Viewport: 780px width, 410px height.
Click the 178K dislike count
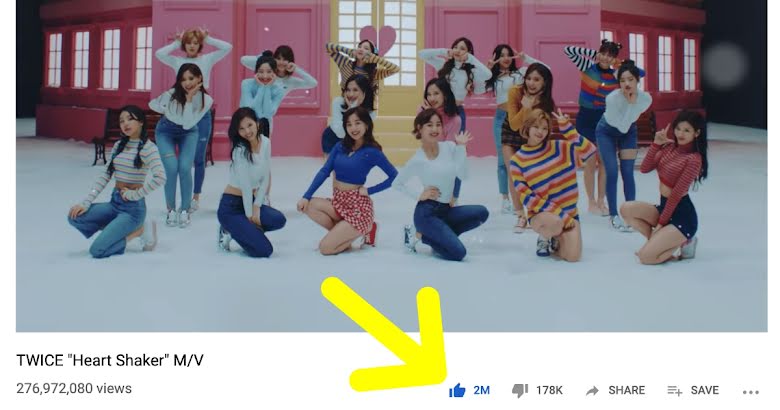coord(549,391)
